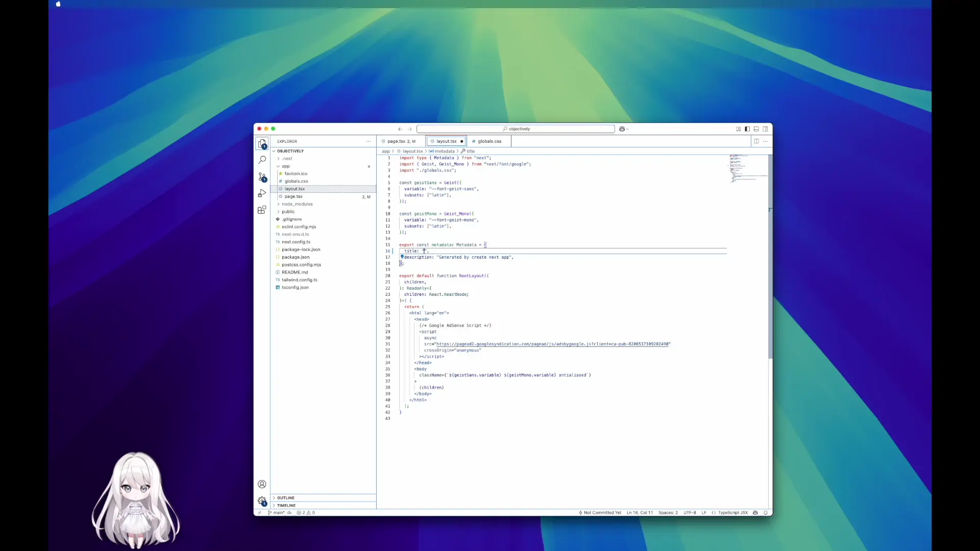Open Explorer Views and More Actions ellipsis
The height and width of the screenshot is (551, 980).
pos(369,141)
